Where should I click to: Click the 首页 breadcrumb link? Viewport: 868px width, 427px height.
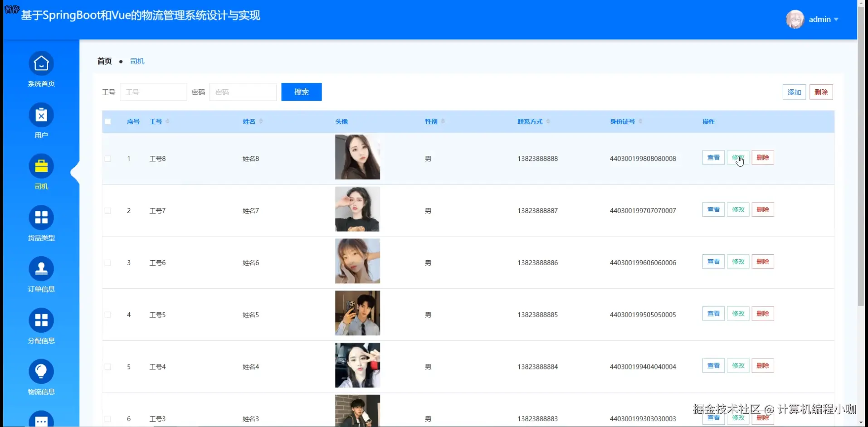[105, 61]
